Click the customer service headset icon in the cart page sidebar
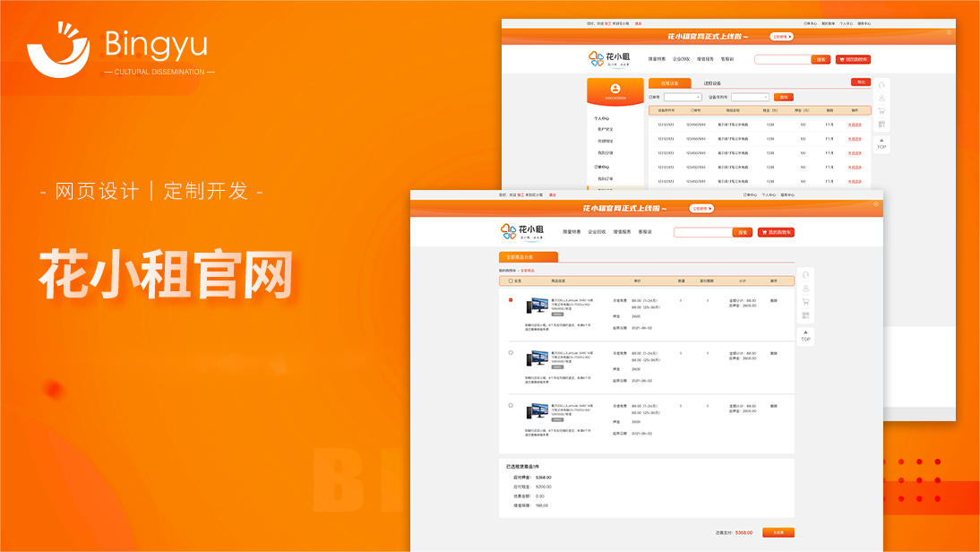 click(805, 275)
